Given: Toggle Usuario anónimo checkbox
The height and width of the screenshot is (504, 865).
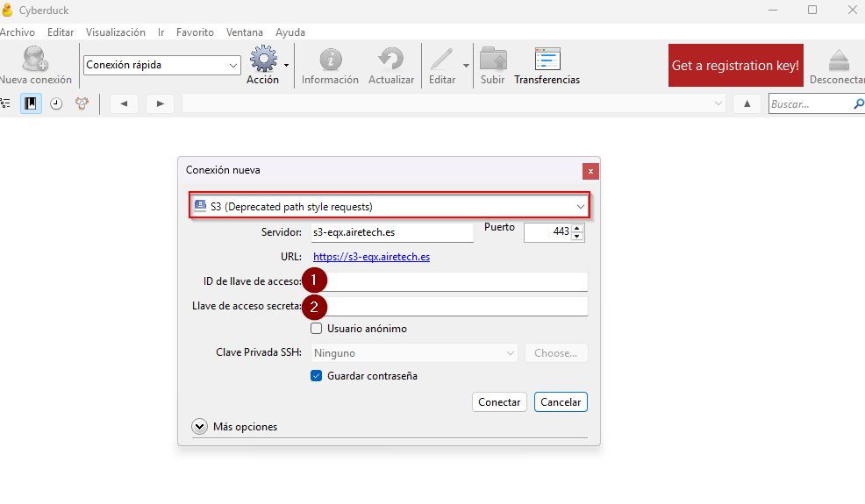Looking at the screenshot, I should point(316,329).
